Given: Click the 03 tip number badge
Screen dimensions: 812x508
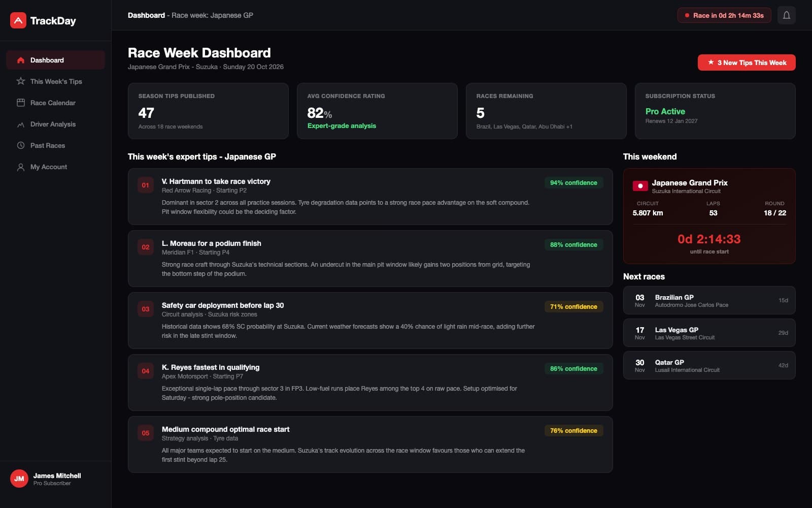Looking at the screenshot, I should click(146, 309).
